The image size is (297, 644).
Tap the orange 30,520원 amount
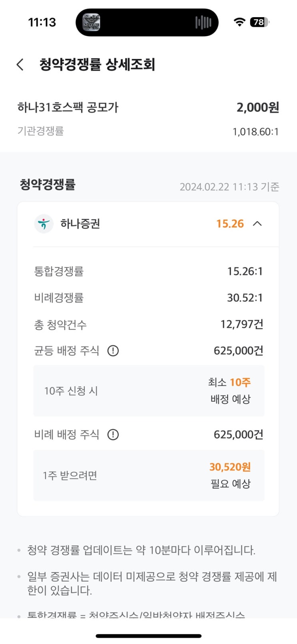(230, 467)
